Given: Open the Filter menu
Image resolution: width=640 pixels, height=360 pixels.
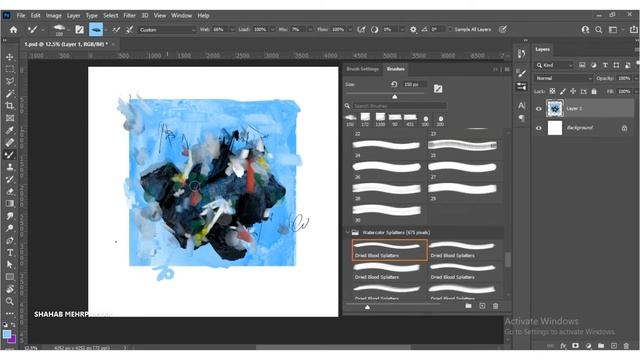Looking at the screenshot, I should (x=129, y=16).
